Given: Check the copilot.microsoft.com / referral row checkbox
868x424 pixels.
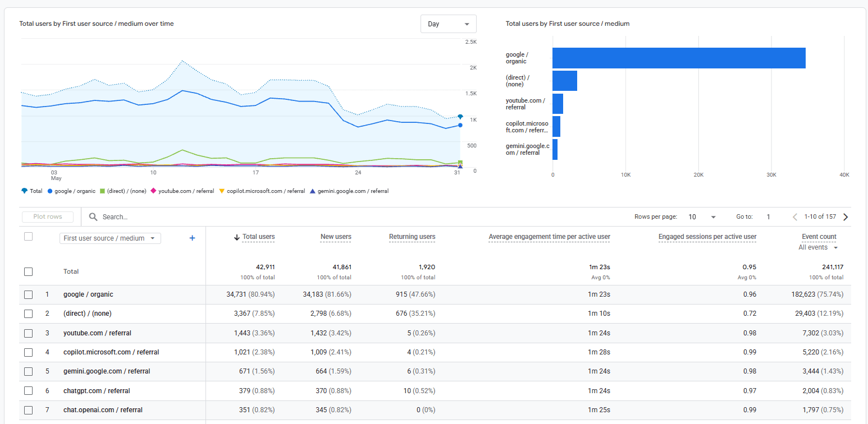Looking at the screenshot, I should point(28,352).
